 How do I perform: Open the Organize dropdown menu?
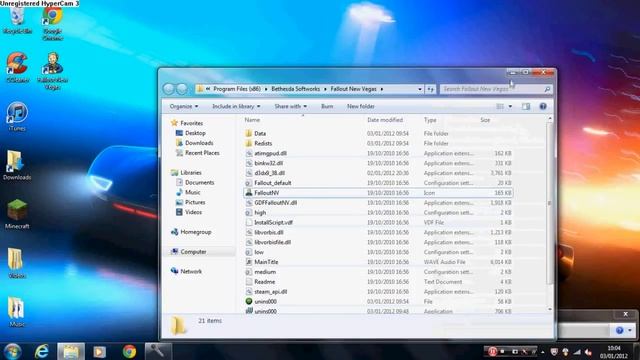pos(184,106)
